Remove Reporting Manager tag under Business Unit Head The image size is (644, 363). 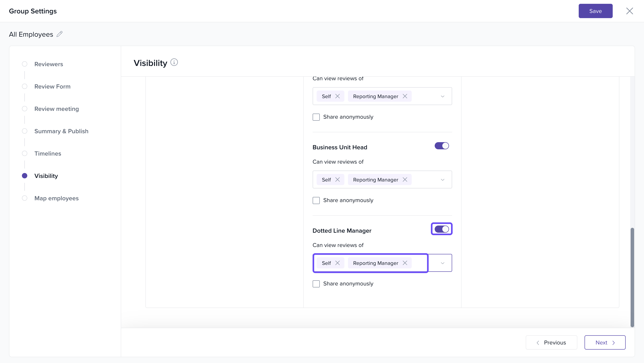click(405, 180)
